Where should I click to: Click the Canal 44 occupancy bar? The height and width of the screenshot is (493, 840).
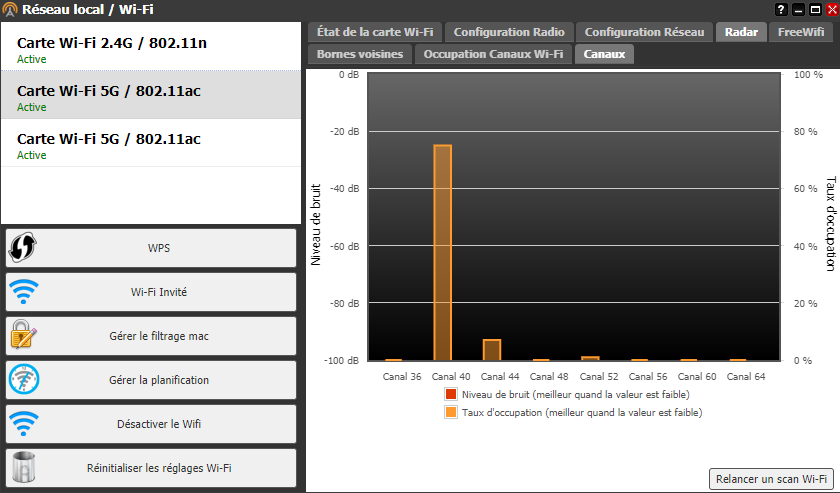pyautogui.click(x=492, y=350)
